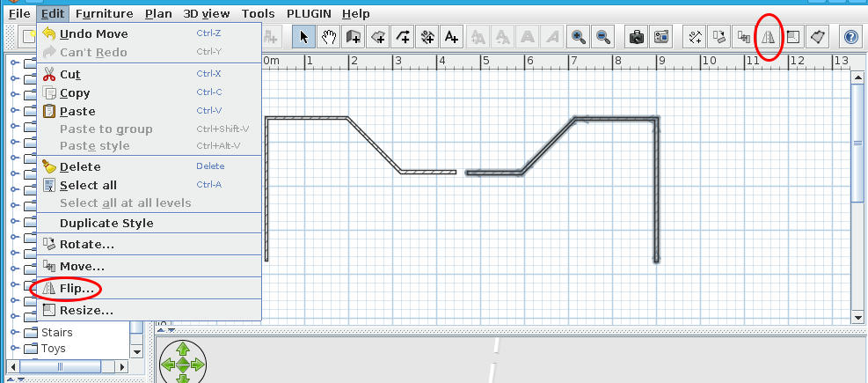Open help with the question mark icon
Viewport: 868px width, 383px height.
point(850,37)
